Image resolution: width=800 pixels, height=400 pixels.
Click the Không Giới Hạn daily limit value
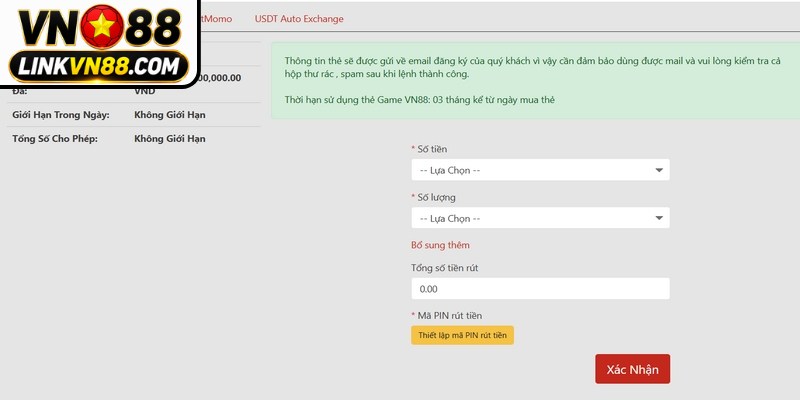[x=170, y=115]
